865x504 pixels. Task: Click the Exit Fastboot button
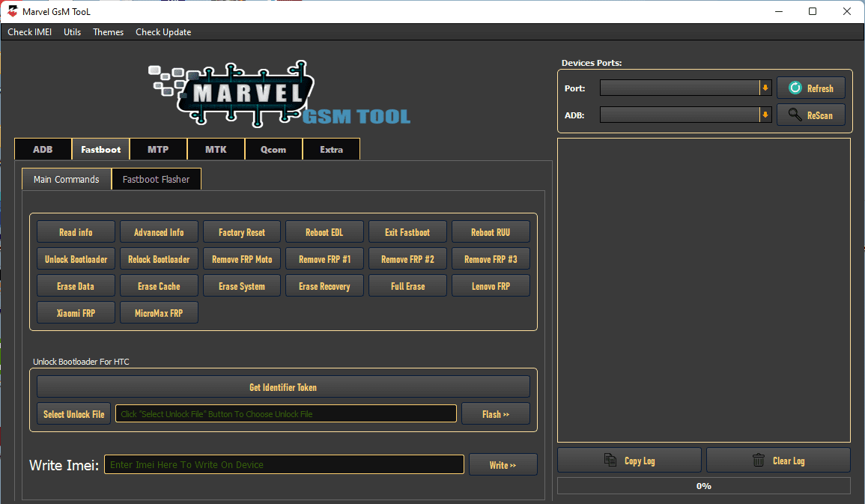click(407, 232)
